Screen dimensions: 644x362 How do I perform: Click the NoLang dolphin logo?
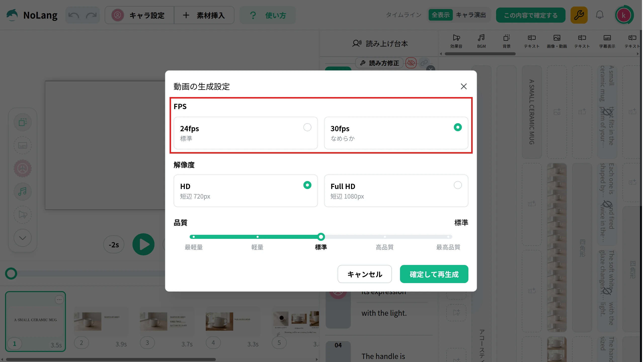(12, 15)
